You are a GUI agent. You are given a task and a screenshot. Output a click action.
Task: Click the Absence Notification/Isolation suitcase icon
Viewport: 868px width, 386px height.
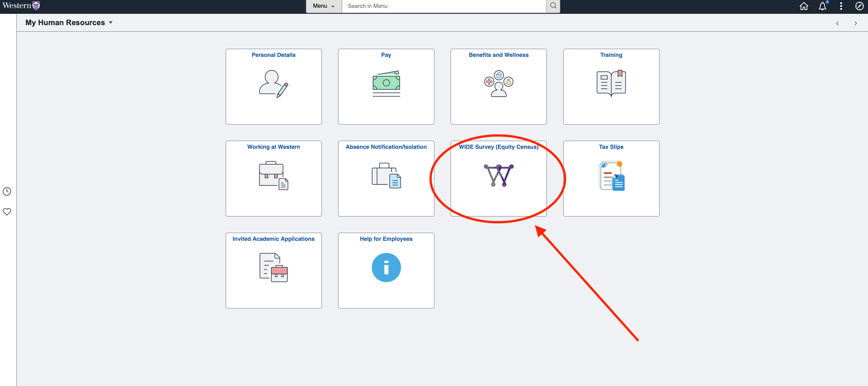click(x=386, y=176)
